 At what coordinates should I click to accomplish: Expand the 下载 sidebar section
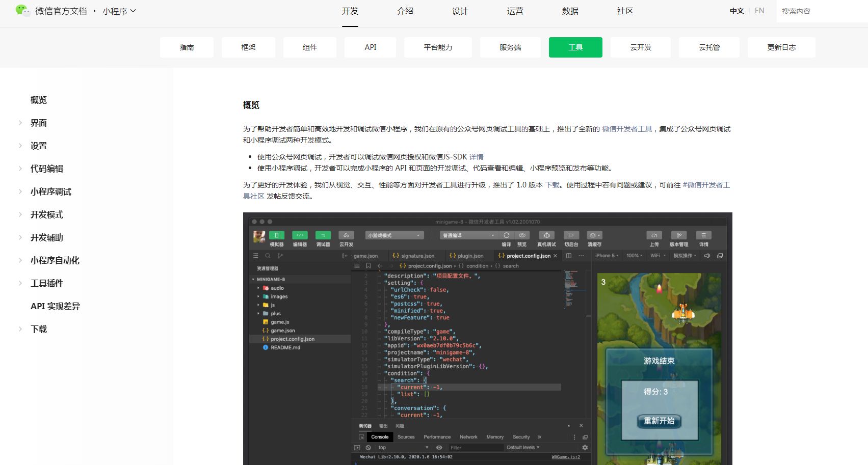point(39,329)
